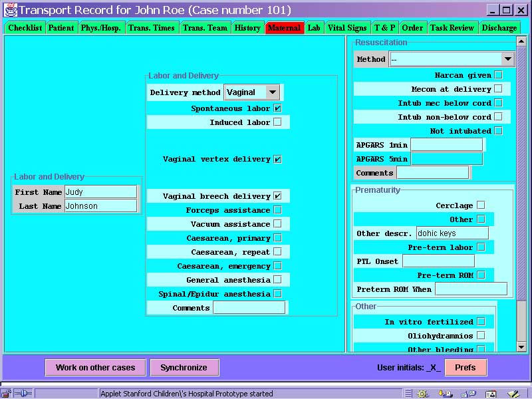Click the plug connector icon in status bar
The height and width of the screenshot is (399, 532).
22,394
